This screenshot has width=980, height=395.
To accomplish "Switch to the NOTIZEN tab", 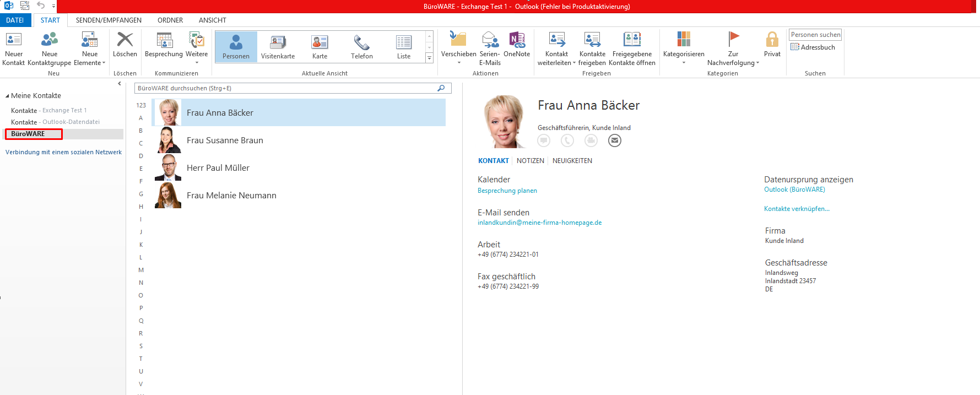I will point(530,161).
